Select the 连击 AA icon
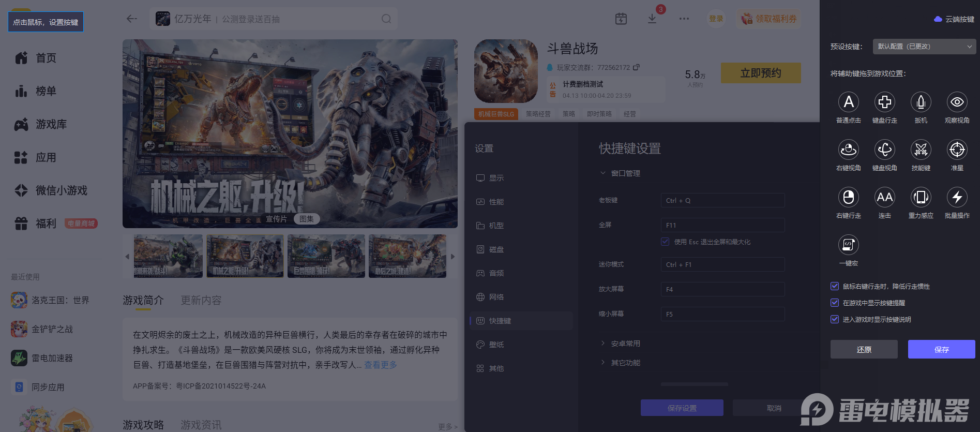The image size is (980, 432). coord(885,197)
